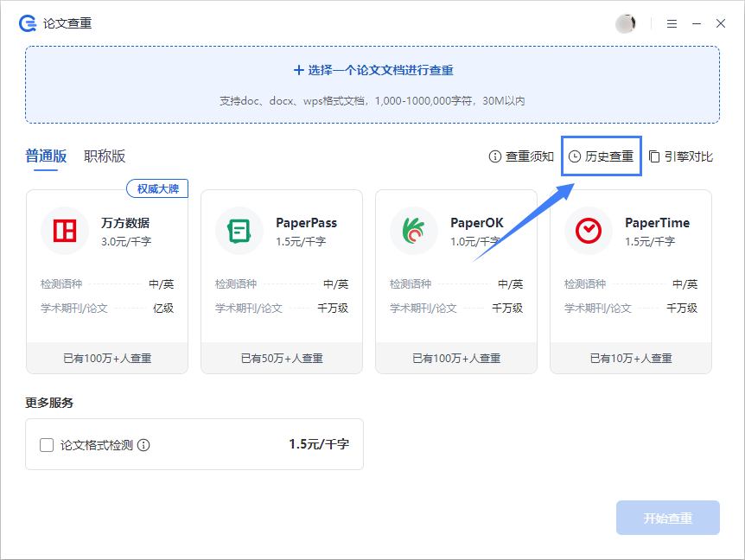Choose the PaperTime engine title
Image resolution: width=745 pixels, height=560 pixels.
click(x=657, y=223)
